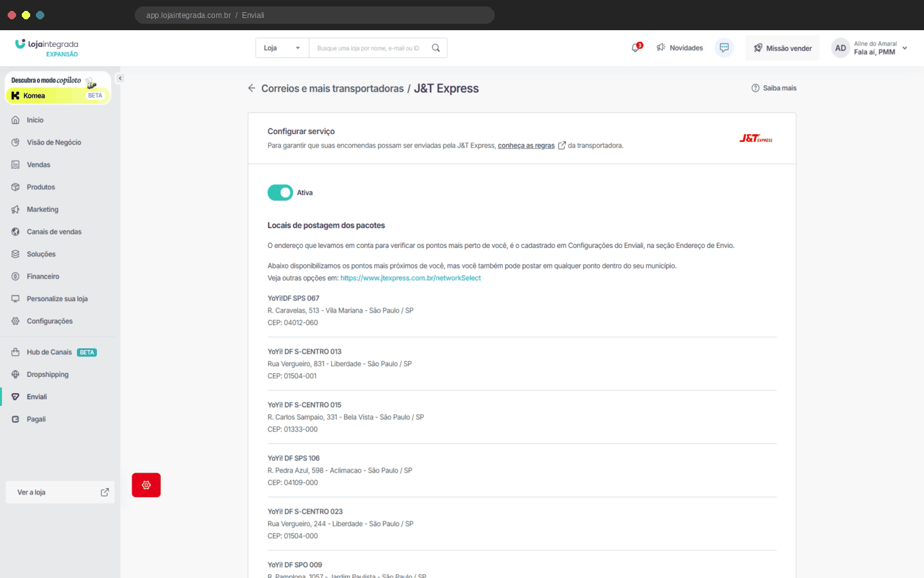Select YoYi! DF SPO 009 location name
This screenshot has width=924, height=578.
295,565
